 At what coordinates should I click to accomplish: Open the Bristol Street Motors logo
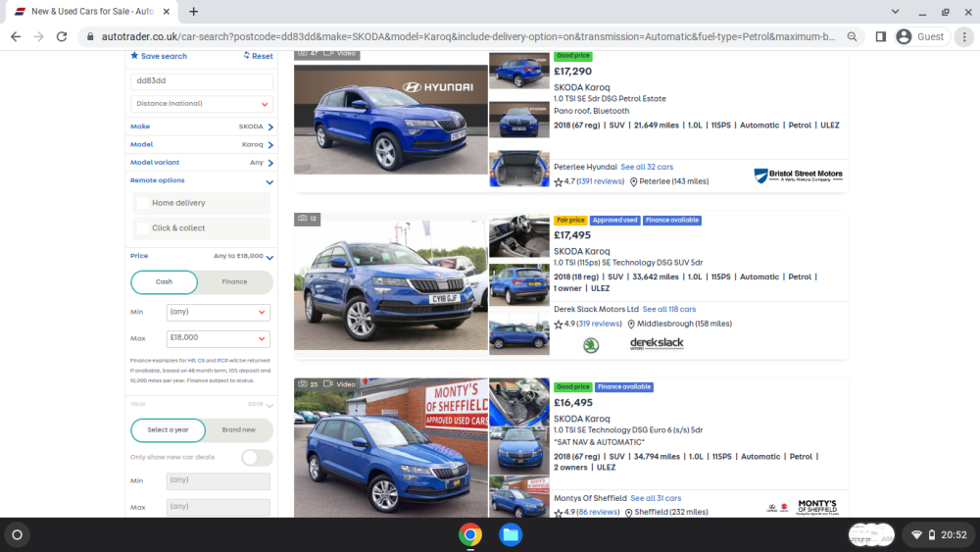(x=798, y=176)
